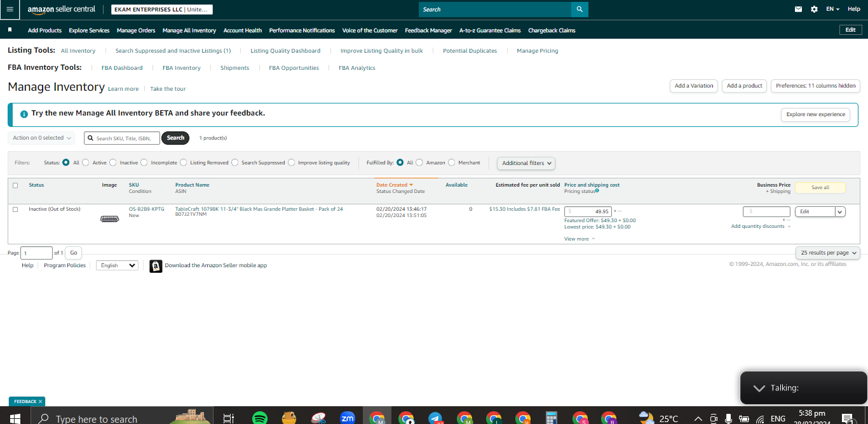Open the settings gear icon
Screen dimensions: 868x424
pyautogui.click(x=815, y=10)
